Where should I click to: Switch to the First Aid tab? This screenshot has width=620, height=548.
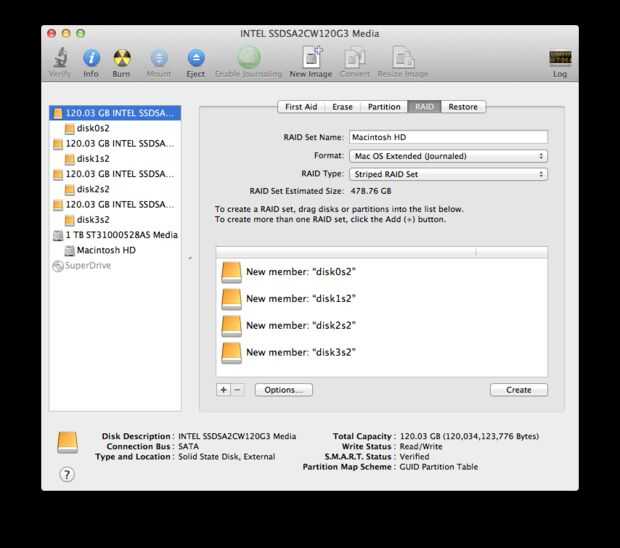pos(301,107)
